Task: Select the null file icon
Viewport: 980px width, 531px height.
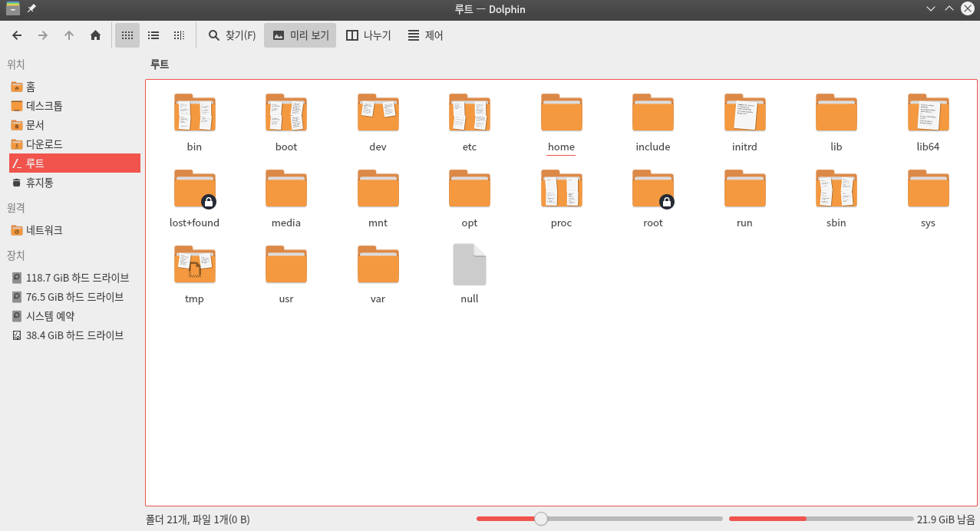Action: [x=470, y=265]
